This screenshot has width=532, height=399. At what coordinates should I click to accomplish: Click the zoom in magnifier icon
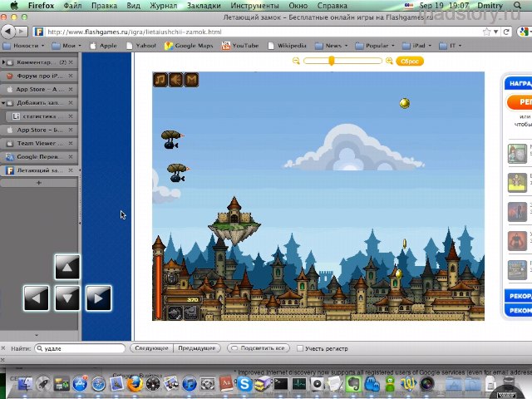pyautogui.click(x=389, y=61)
